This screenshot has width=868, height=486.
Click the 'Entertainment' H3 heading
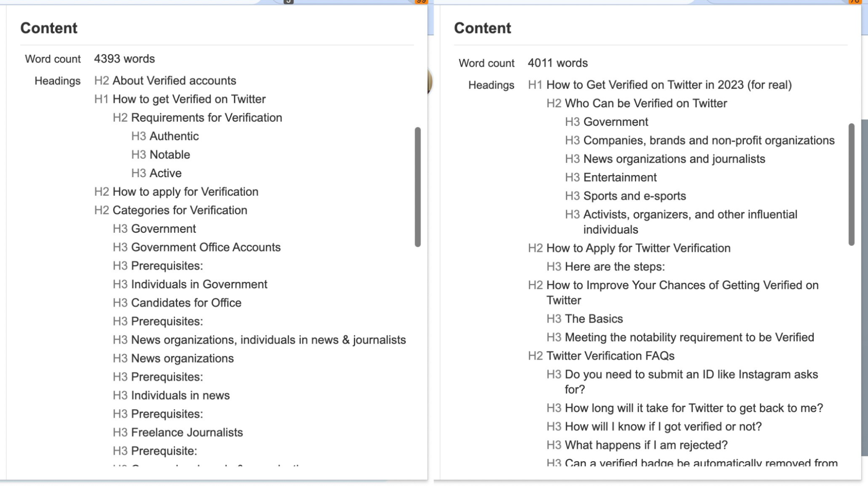(620, 178)
